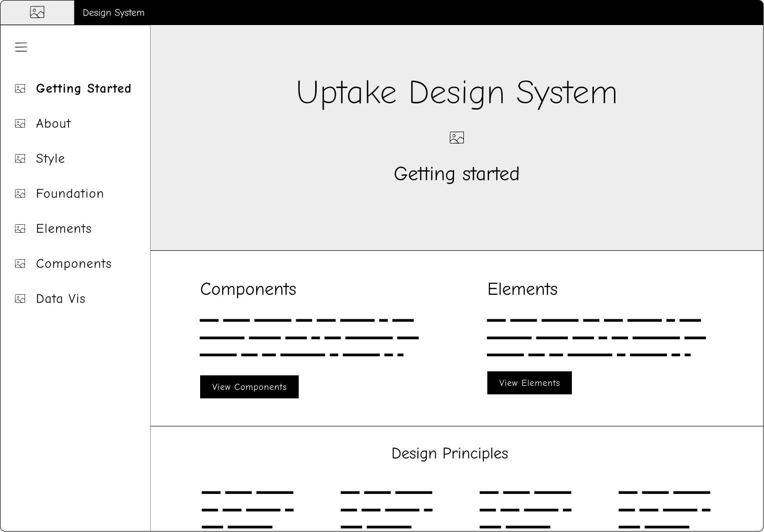Click the hamburger menu icon
Viewport: 764px width, 532px height.
pos(21,47)
